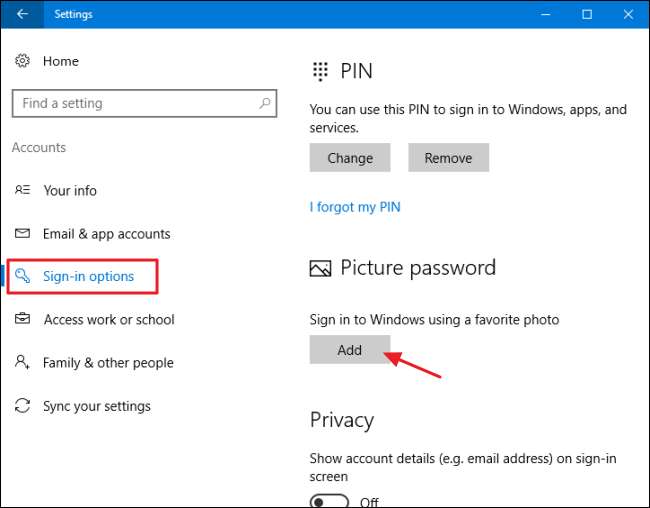Add a picture password
The height and width of the screenshot is (508, 650).
pos(349,350)
